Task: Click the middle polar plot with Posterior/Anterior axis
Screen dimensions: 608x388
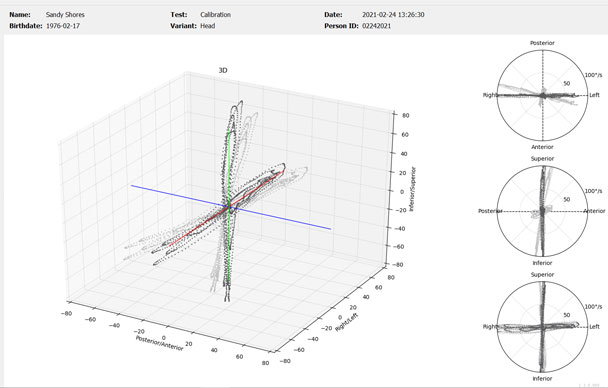Action: point(542,211)
